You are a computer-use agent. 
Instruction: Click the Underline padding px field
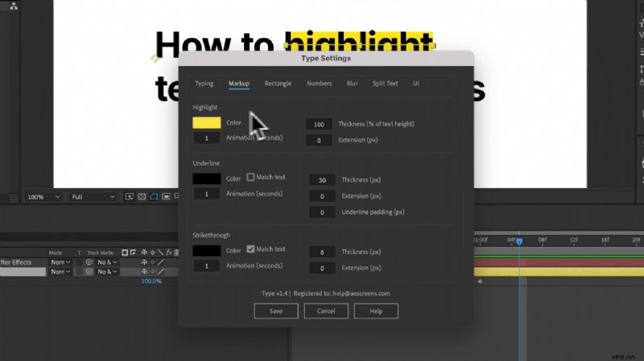[x=322, y=212]
